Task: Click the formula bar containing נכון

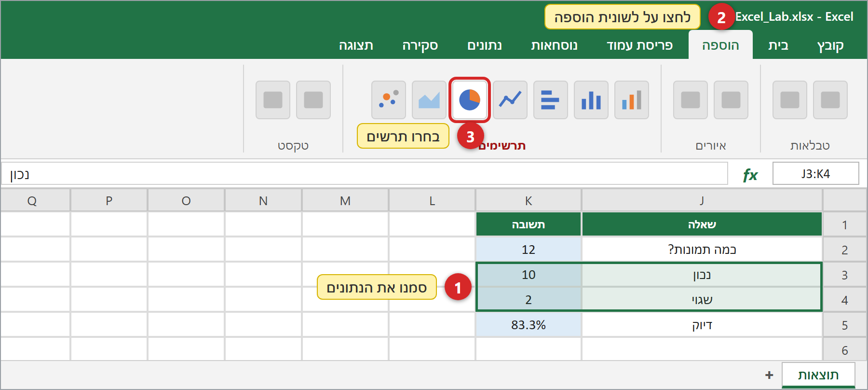Action: (364, 174)
